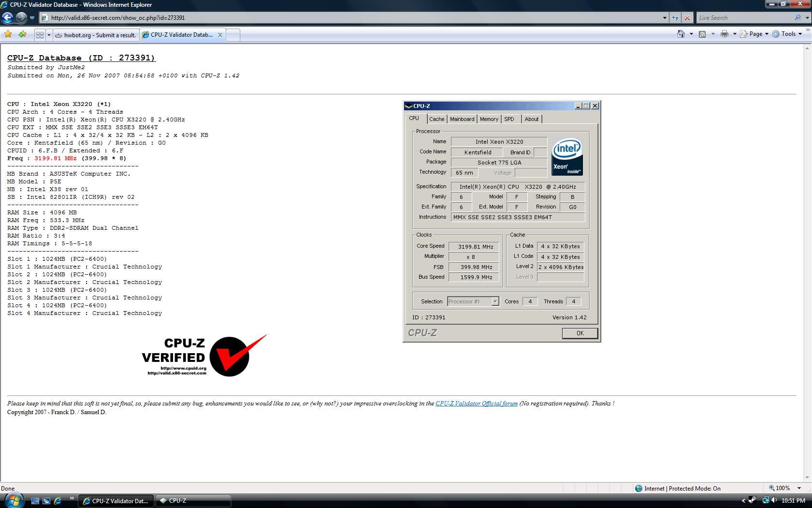Screen dimensions: 812x508
Task: Expand the Print options dropdown arrow
Action: click(735, 34)
